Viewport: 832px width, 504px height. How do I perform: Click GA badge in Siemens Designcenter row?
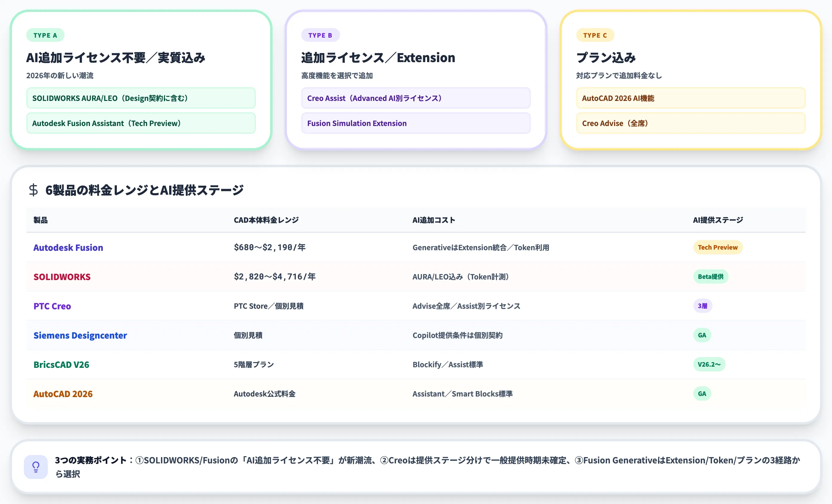coord(702,335)
